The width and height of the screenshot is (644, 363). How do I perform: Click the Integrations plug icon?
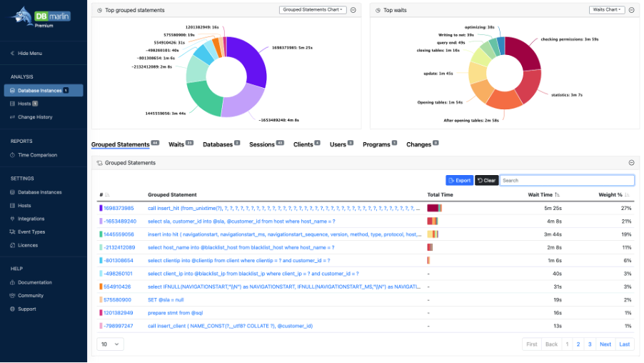pyautogui.click(x=12, y=219)
